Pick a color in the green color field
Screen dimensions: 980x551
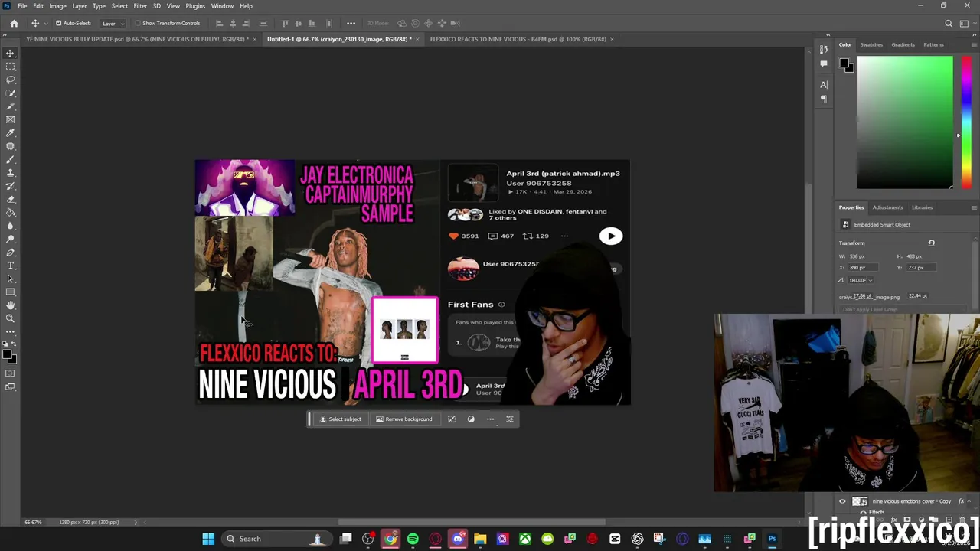click(x=905, y=122)
